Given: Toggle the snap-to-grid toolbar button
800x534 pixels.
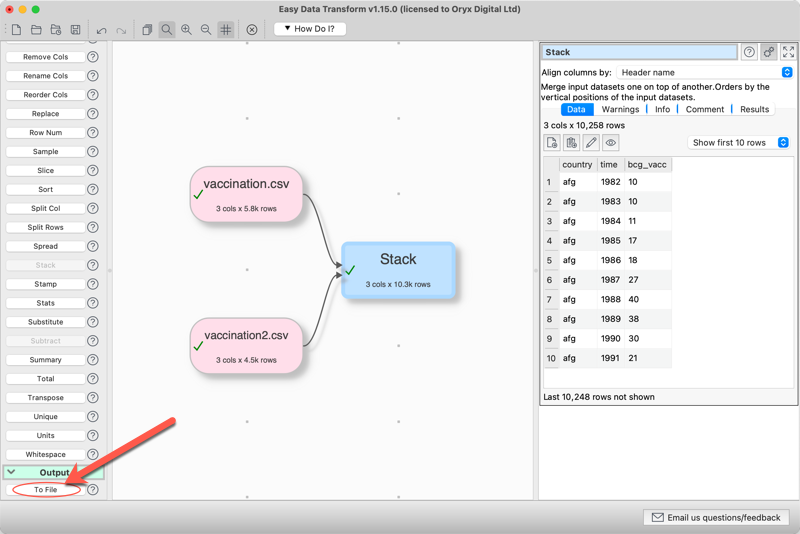Looking at the screenshot, I should click(226, 30).
